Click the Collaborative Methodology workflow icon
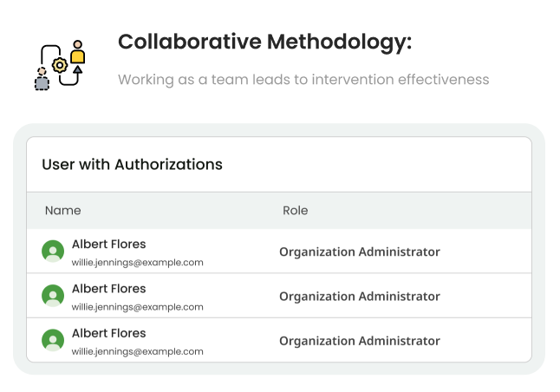Viewport: 560px width, 392px height. point(59,64)
